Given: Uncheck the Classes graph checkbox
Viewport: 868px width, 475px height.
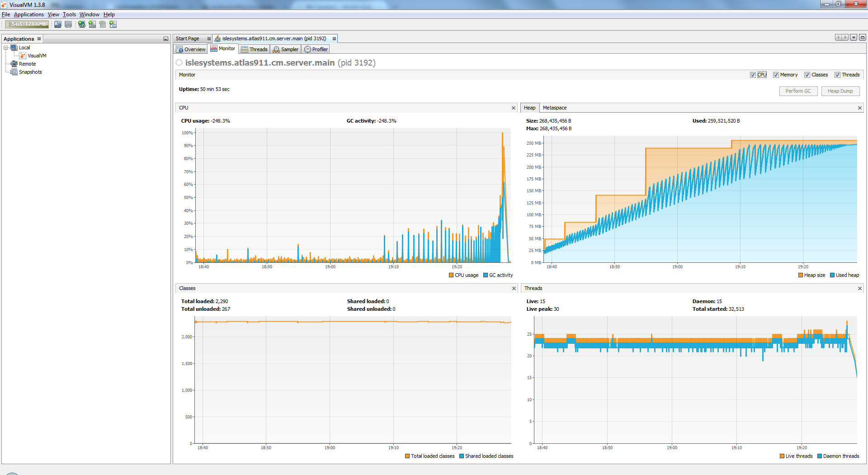Looking at the screenshot, I should 807,75.
